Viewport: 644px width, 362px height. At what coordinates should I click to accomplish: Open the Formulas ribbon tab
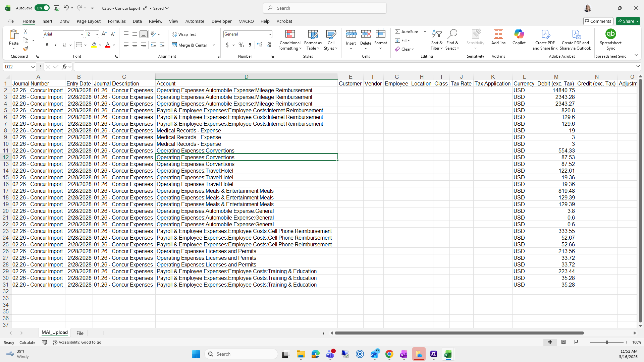coord(117,21)
